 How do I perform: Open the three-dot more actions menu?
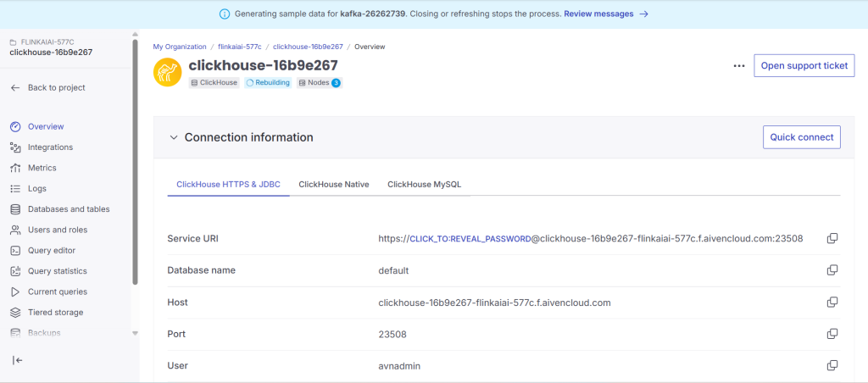coord(738,66)
